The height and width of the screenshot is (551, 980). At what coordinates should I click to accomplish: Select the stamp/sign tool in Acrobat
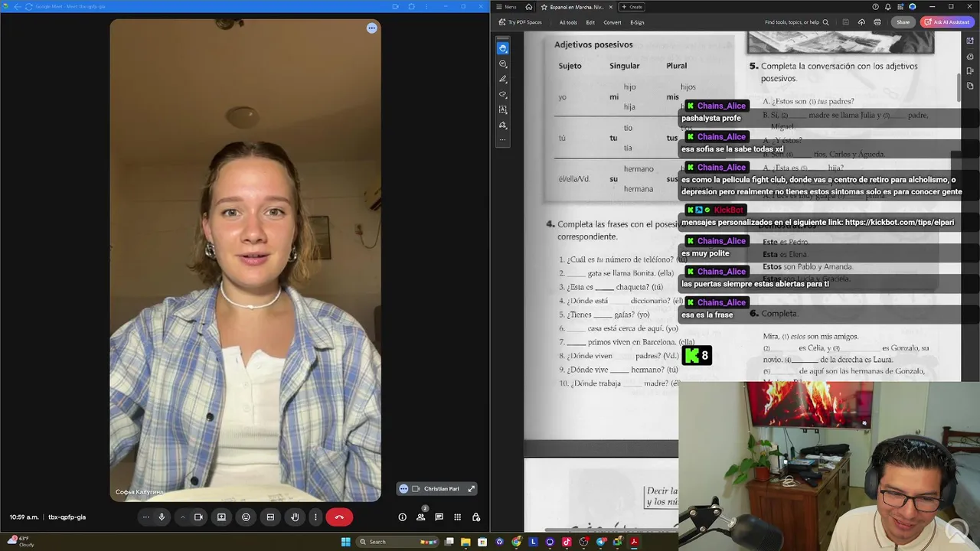click(x=503, y=125)
